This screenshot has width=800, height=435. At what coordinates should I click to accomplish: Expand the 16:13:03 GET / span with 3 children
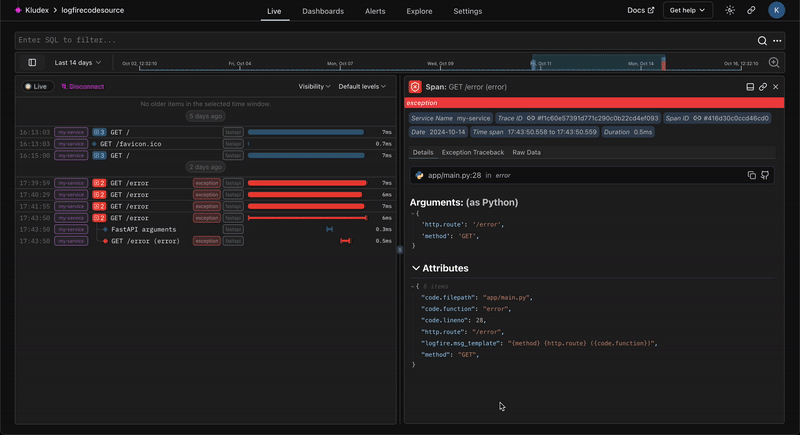99,132
